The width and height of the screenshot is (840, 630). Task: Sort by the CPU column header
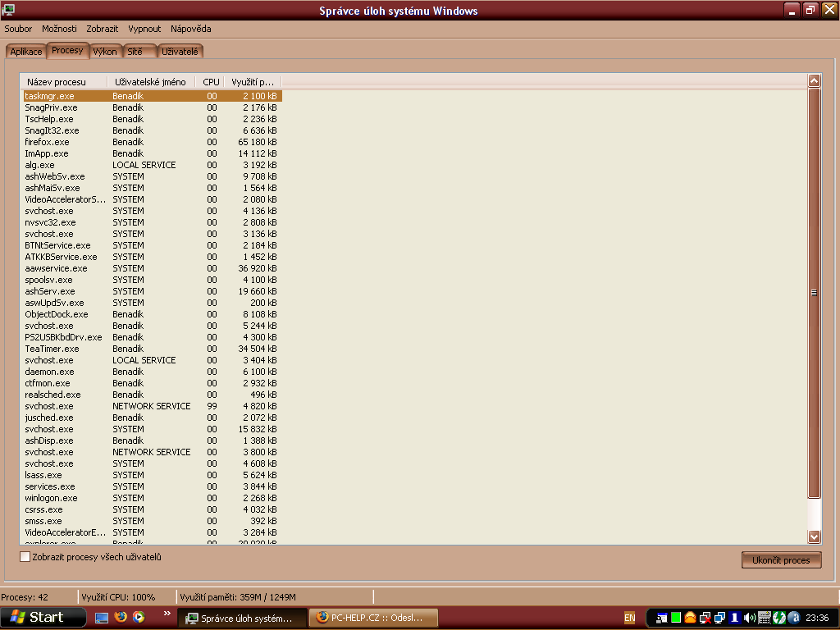(210, 82)
